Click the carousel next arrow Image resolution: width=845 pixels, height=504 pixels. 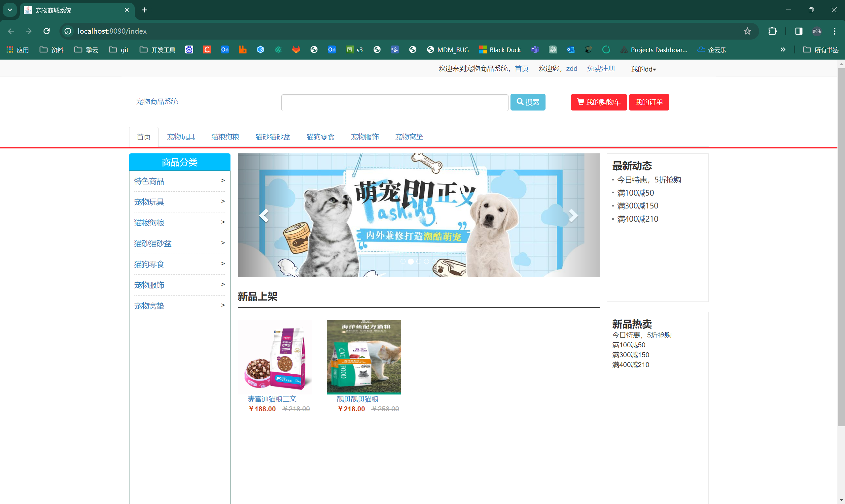573,216
